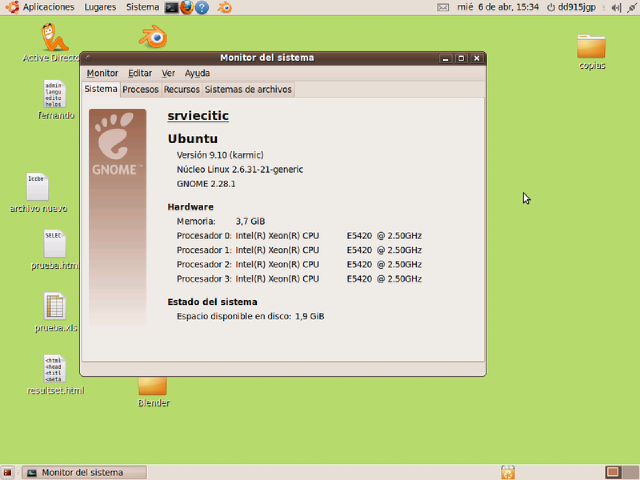The height and width of the screenshot is (480, 640).
Task: Open the dd915jgp user session menu
Action: [x=571, y=7]
